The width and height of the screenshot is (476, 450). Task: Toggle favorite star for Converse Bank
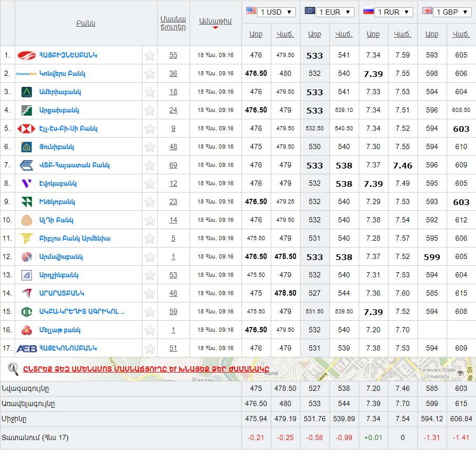[150, 74]
